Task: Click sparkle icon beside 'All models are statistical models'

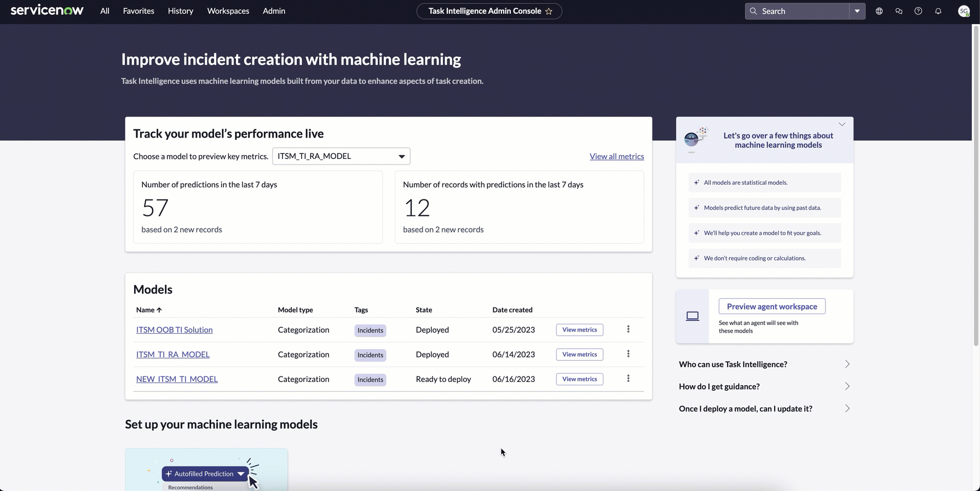Action: click(696, 182)
